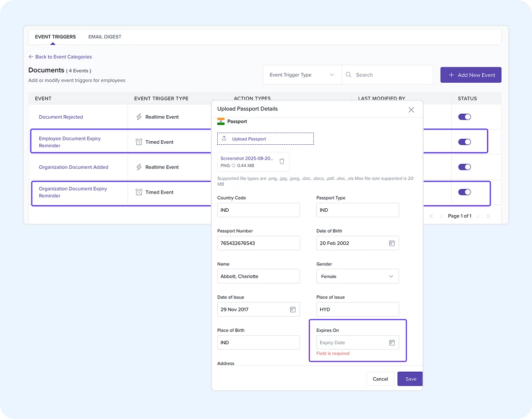Open Expires On calendar icon
Image resolution: width=532 pixels, height=419 pixels.
[392, 342]
